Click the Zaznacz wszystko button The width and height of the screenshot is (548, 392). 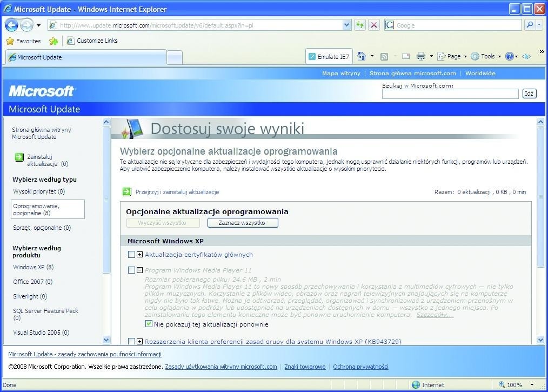(242, 222)
